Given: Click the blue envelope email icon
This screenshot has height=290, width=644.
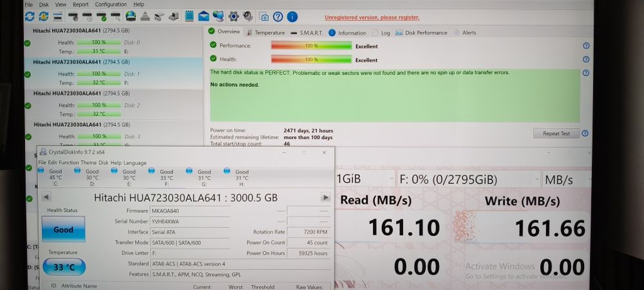Looking at the screenshot, I should click(x=204, y=16).
